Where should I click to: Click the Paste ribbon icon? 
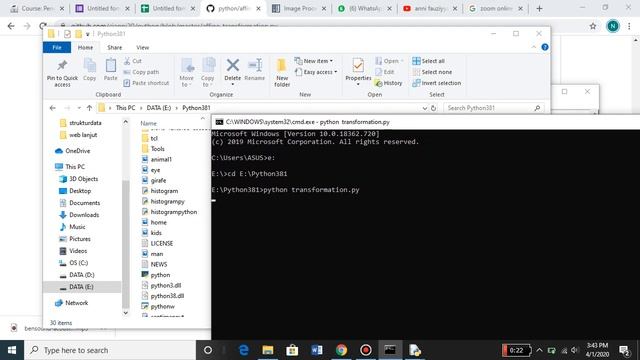(110, 66)
